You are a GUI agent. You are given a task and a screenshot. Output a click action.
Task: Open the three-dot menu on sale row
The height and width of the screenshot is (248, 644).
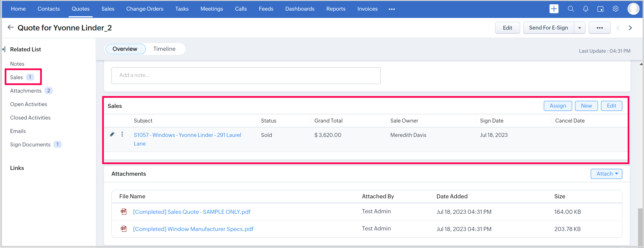click(x=122, y=134)
